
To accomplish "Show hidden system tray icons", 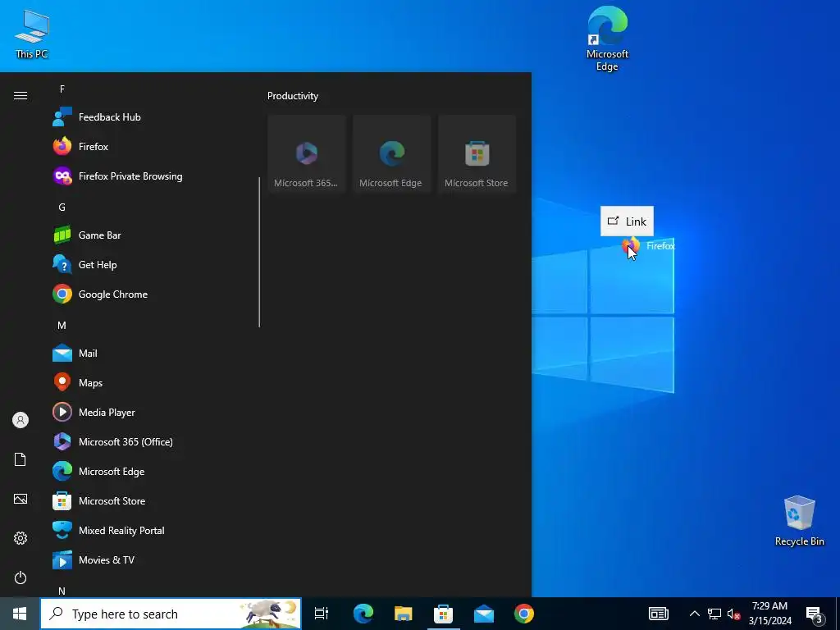I will (694, 614).
